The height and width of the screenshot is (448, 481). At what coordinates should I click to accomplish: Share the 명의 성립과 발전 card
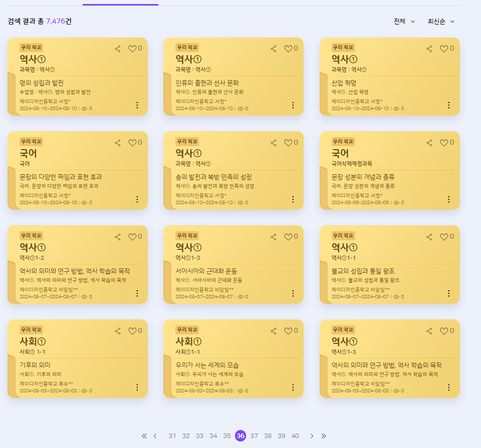pyautogui.click(x=118, y=49)
